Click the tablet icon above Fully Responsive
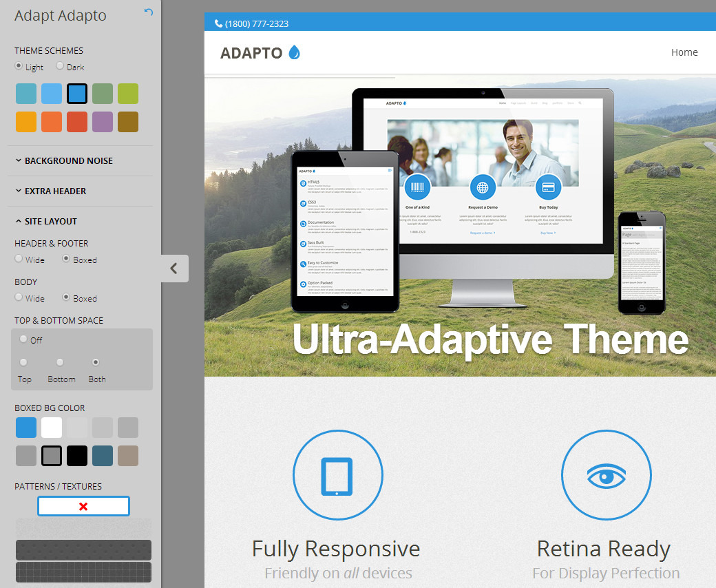This screenshot has height=588, width=716. point(337,476)
